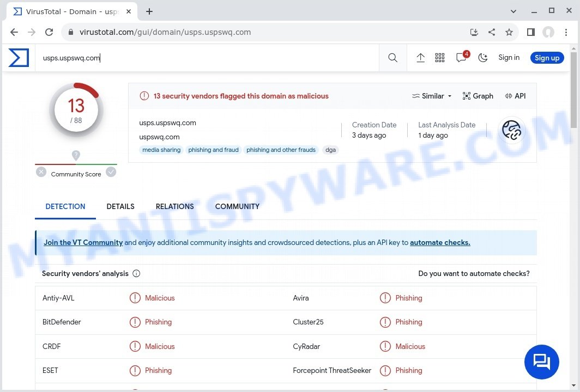Switch to the RELATIONS tab
Image resolution: width=580 pixels, height=392 pixels.
click(174, 207)
